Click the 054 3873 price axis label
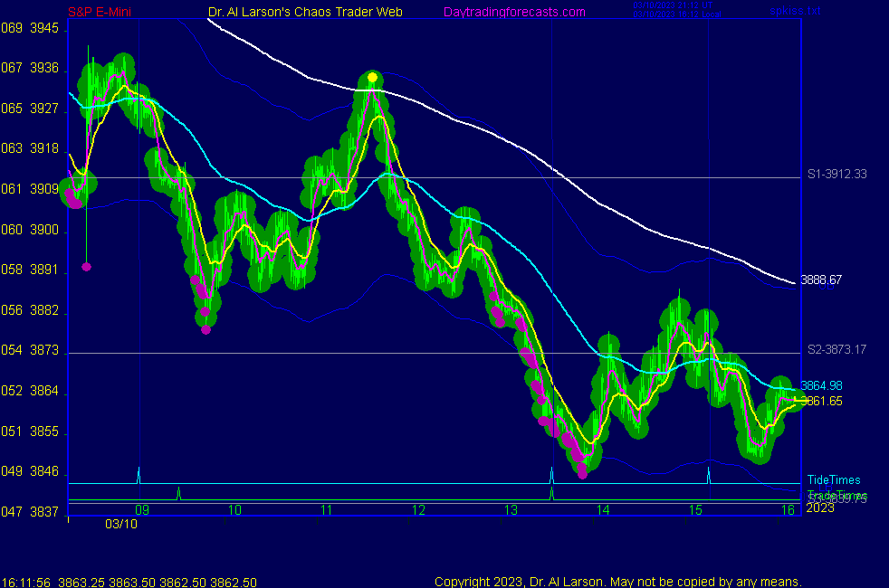The image size is (889, 588). click(30, 350)
